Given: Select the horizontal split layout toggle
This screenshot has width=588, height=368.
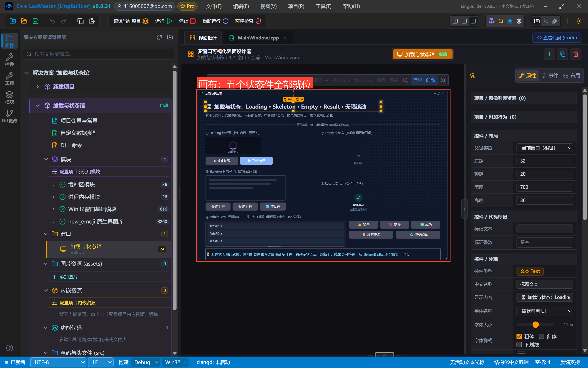Looking at the screenshot, I should (x=464, y=21).
